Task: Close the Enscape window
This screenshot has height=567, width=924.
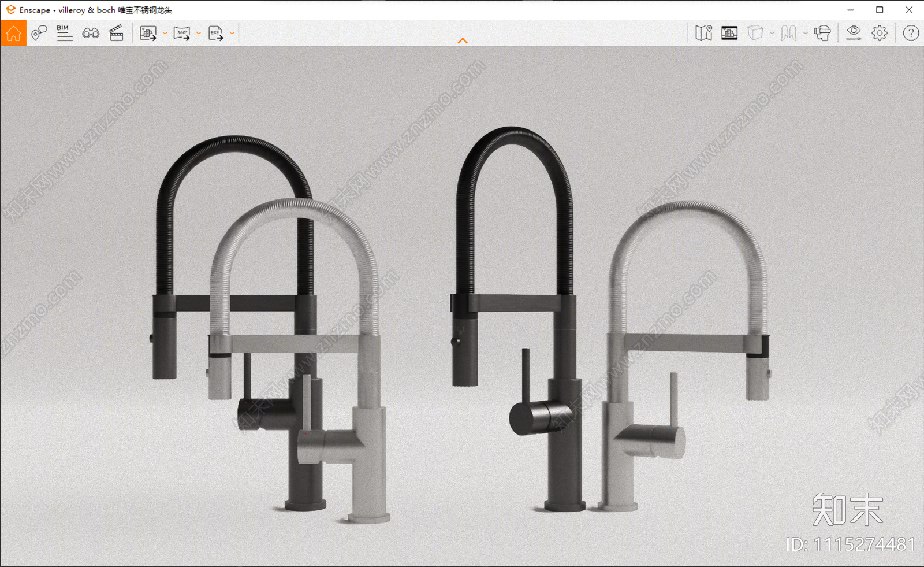Action: (909, 10)
